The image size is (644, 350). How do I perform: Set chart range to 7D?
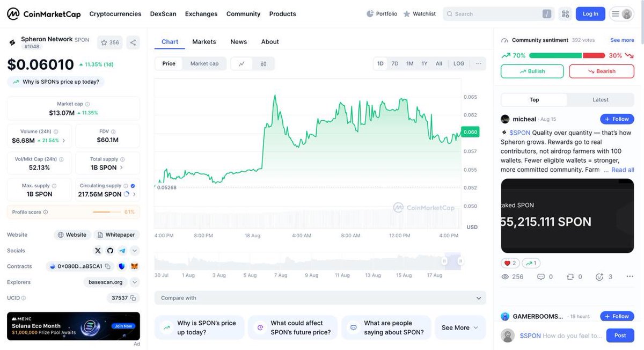(395, 64)
